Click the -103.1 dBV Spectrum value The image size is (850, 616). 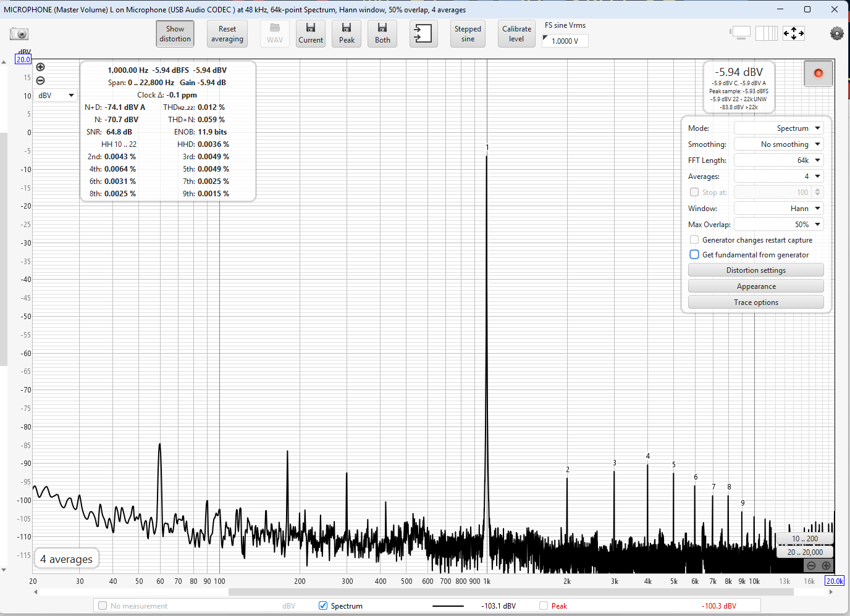[499, 606]
